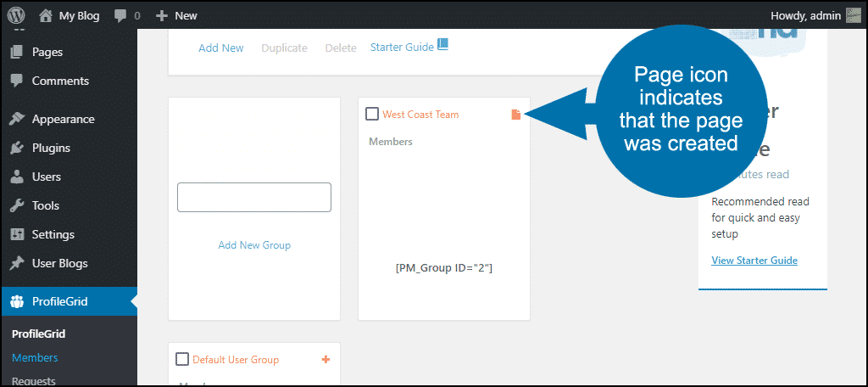Open the WordPress logo menu

coord(16,15)
